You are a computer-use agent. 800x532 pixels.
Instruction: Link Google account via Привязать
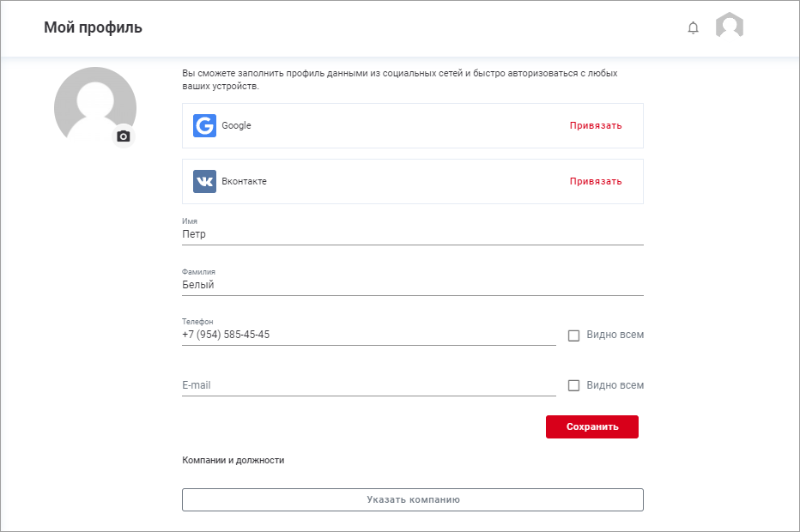(596, 125)
